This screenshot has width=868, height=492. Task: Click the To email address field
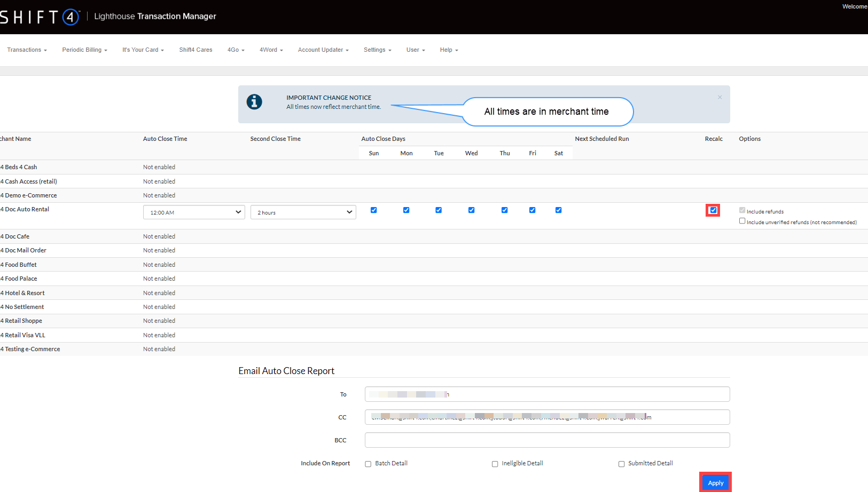point(547,394)
